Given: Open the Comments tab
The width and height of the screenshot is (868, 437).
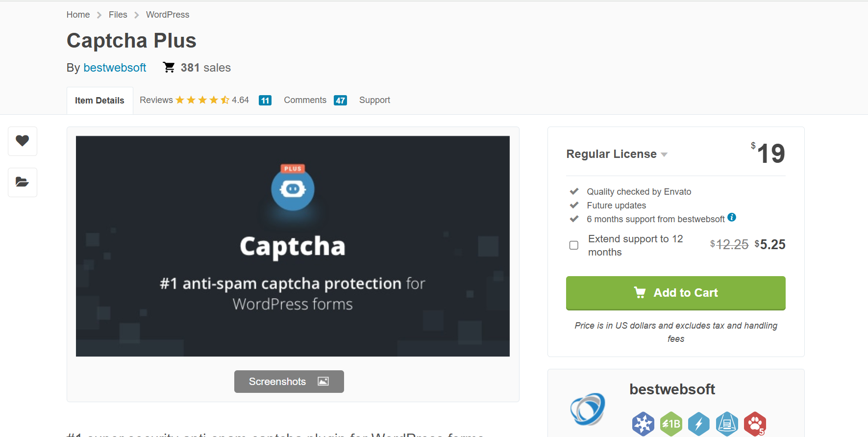Looking at the screenshot, I should click(305, 100).
